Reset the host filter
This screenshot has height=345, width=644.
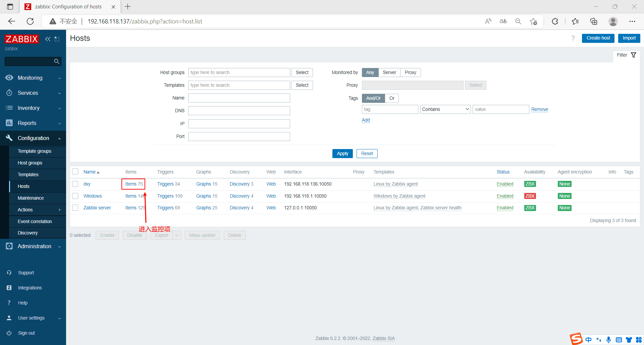click(367, 153)
